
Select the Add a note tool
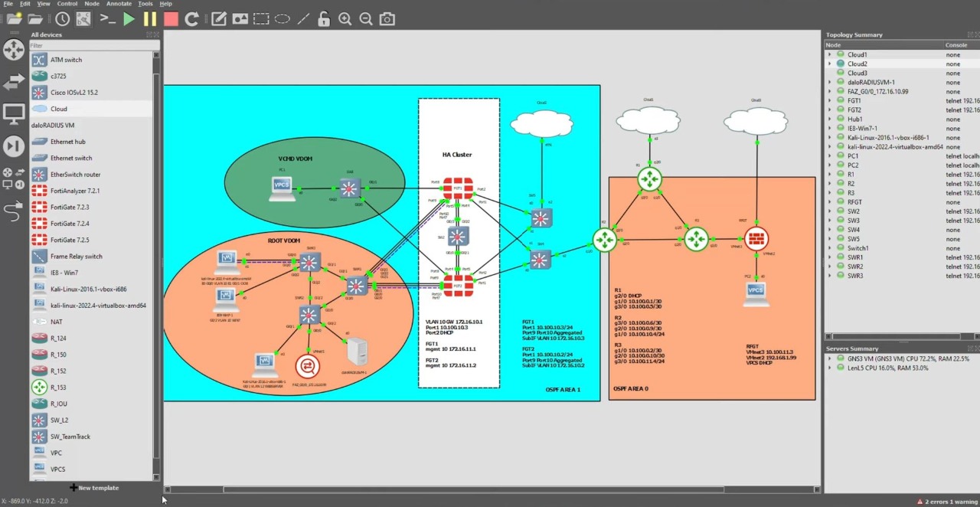click(x=219, y=19)
